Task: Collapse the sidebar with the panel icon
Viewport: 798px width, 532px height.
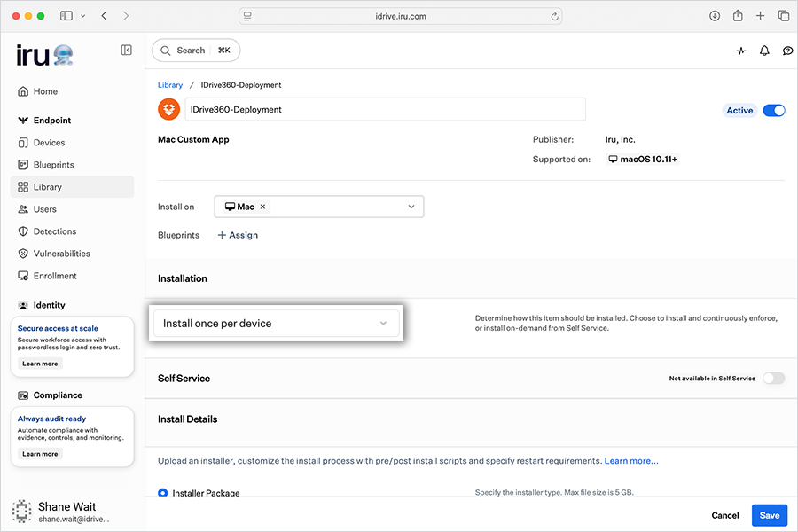Action: point(126,50)
